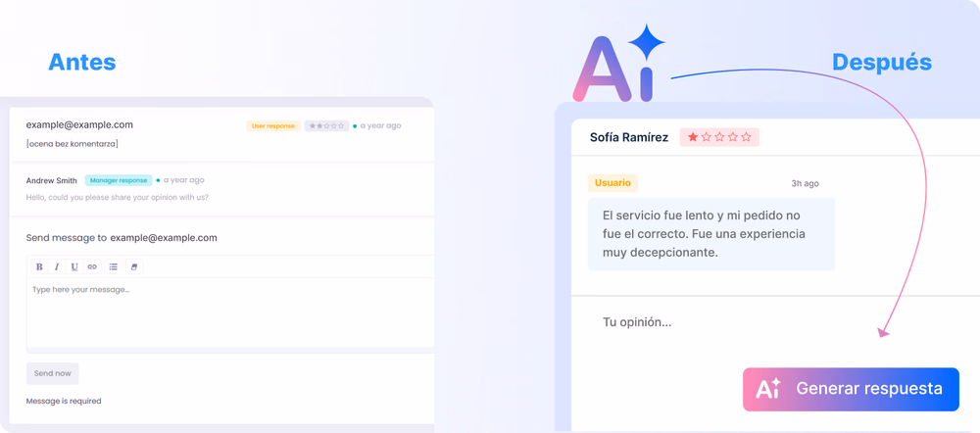Click the User response tag

[273, 125]
